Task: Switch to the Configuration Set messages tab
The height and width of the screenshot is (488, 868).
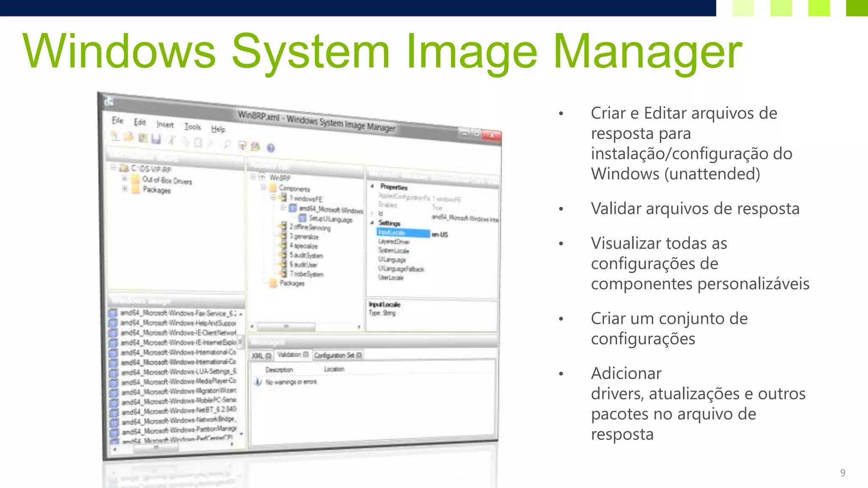Action: point(338,355)
